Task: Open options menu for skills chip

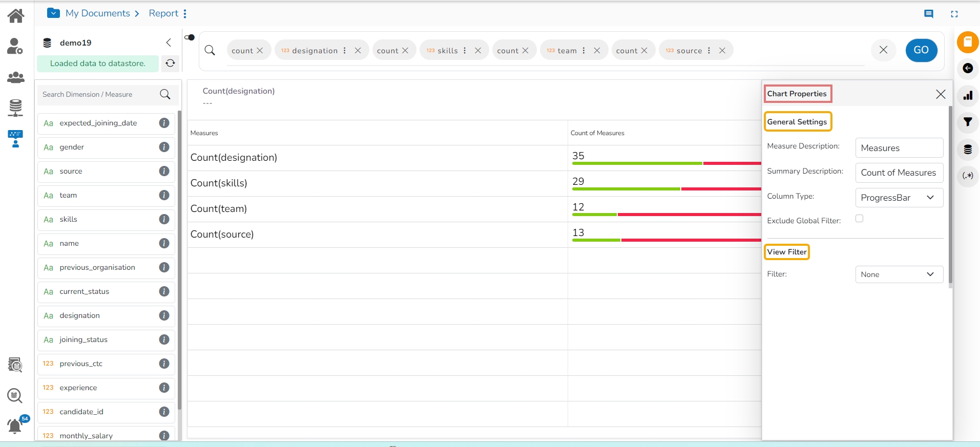Action: 465,51
